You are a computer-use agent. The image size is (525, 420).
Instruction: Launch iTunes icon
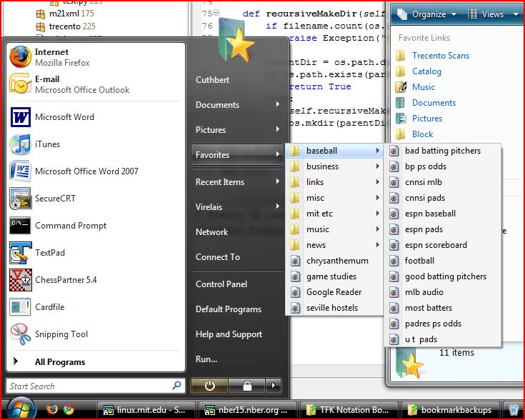tap(21, 144)
